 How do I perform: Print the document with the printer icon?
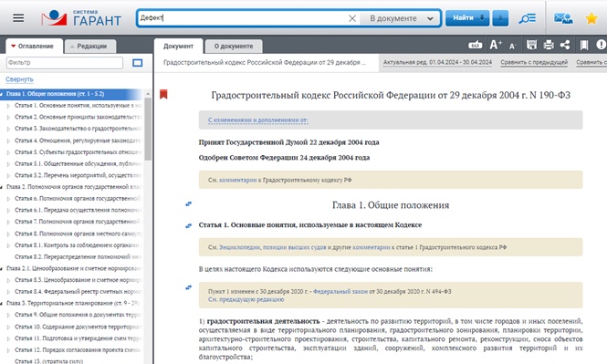pyautogui.click(x=549, y=46)
